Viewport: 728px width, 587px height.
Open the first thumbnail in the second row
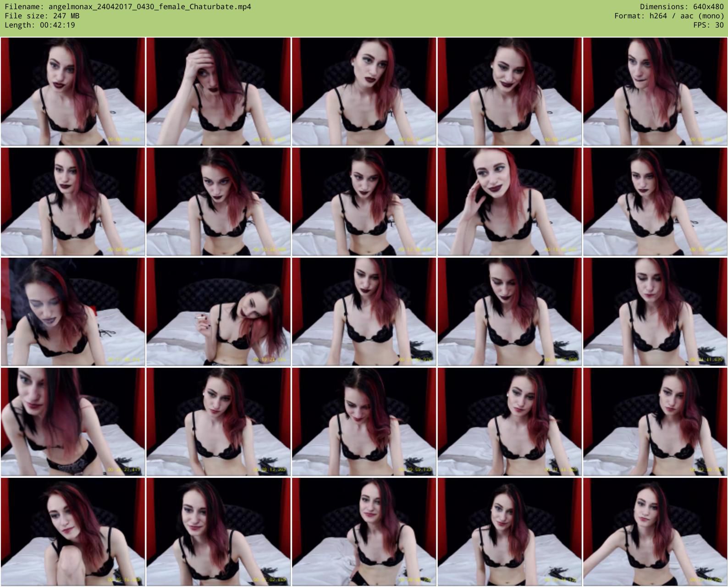click(x=73, y=202)
